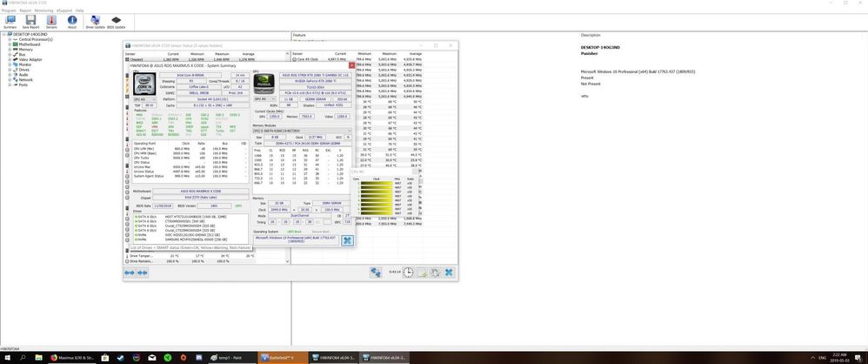
Task: Select Audio in the device tree
Action: click(23, 75)
